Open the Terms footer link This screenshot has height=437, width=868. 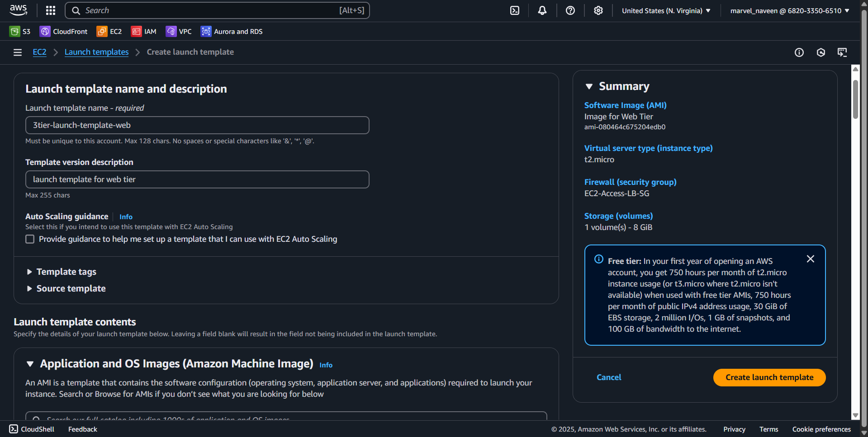click(x=768, y=429)
